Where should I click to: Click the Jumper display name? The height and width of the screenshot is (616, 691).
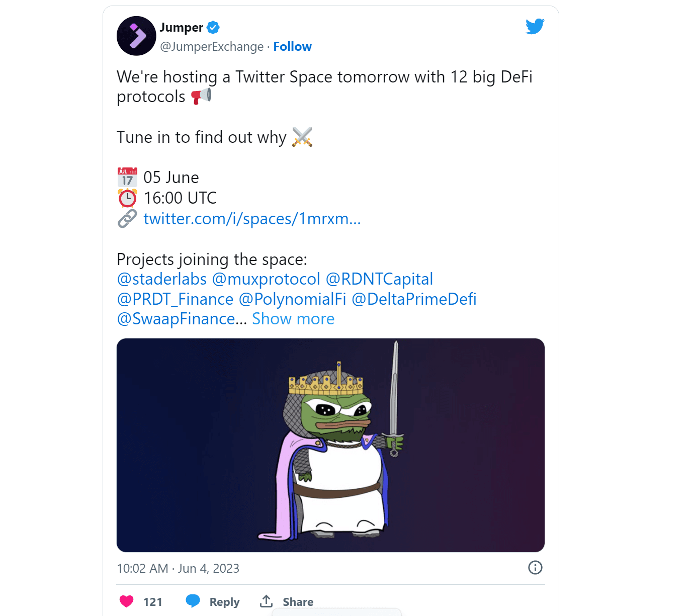182,27
